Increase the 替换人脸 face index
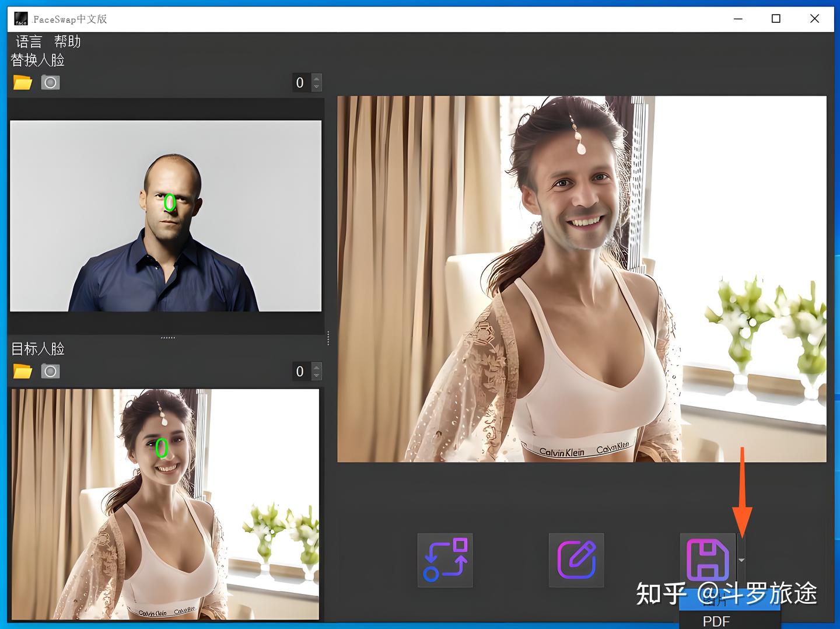Screen dimensions: 840x629 pyautogui.click(x=317, y=78)
